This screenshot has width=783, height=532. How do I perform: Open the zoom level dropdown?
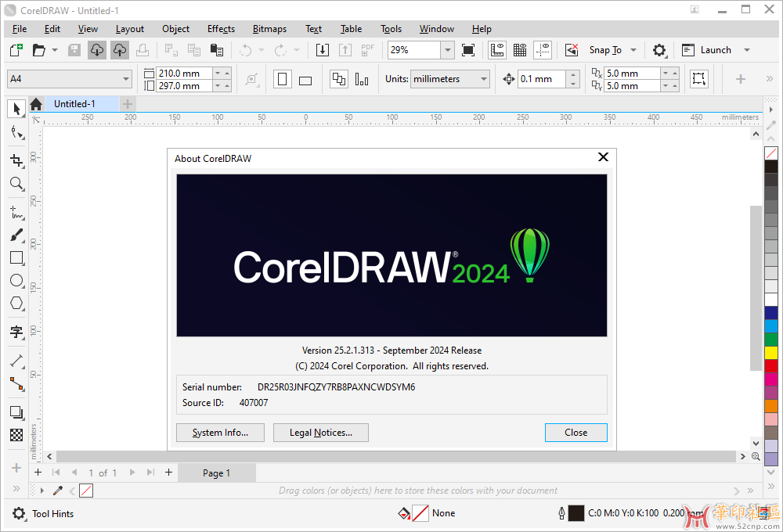[x=447, y=50]
